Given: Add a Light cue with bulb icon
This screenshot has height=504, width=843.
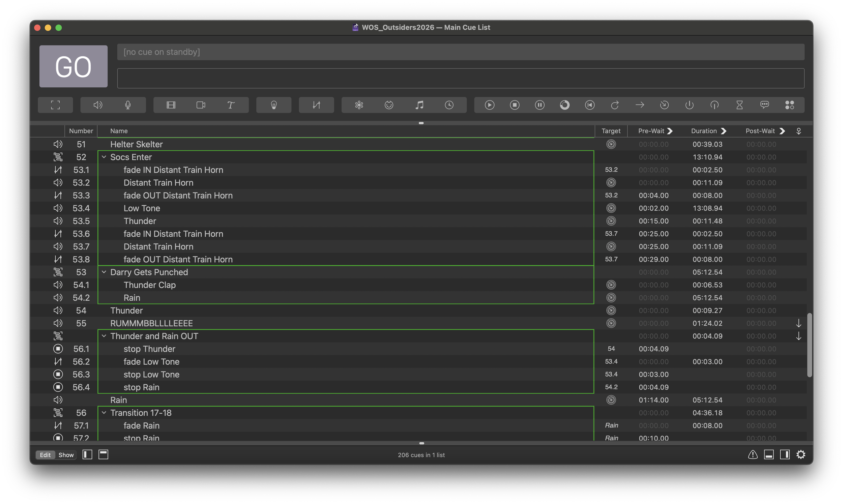Looking at the screenshot, I should tap(274, 105).
